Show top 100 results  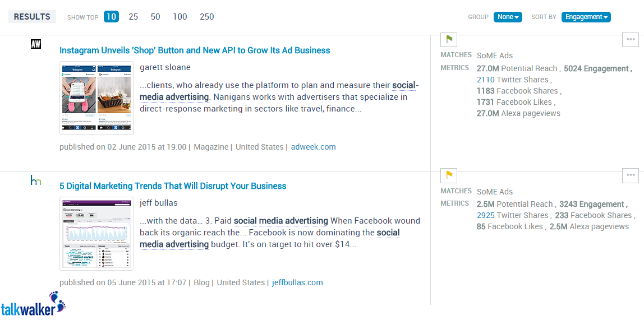[180, 17]
